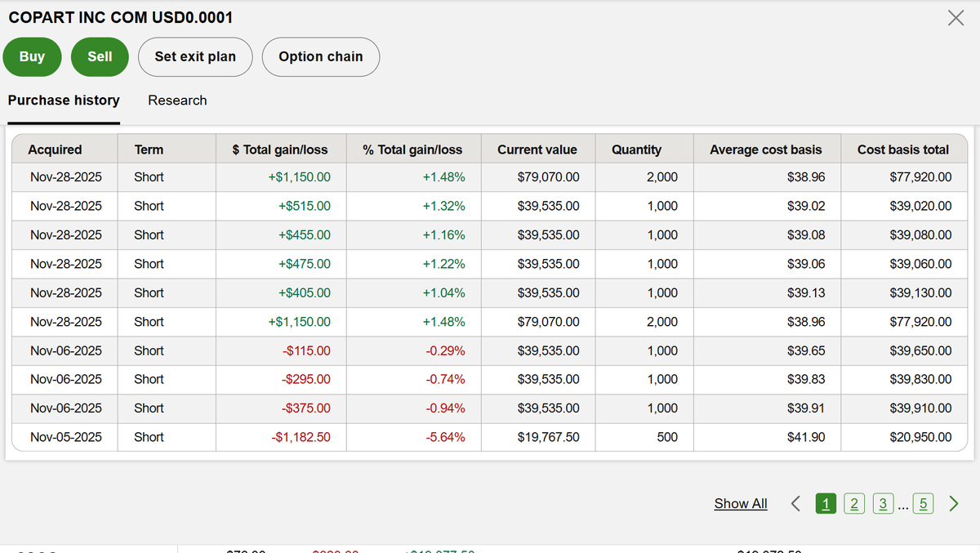Go to next page arrow

953,503
